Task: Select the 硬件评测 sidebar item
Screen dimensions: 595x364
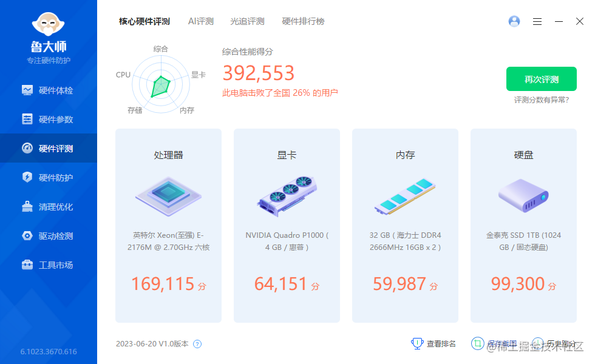Action: (48, 148)
